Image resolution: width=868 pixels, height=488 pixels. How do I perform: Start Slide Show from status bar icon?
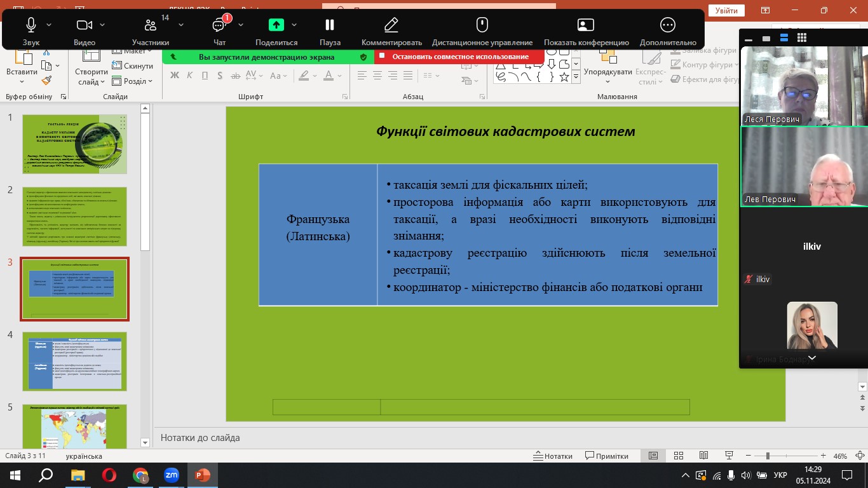(x=729, y=456)
